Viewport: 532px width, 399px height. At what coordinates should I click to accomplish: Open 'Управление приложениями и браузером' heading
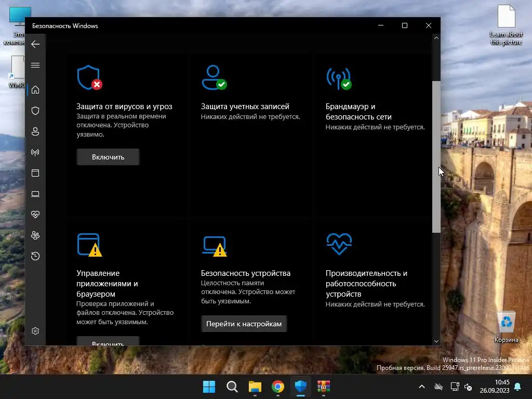(107, 283)
